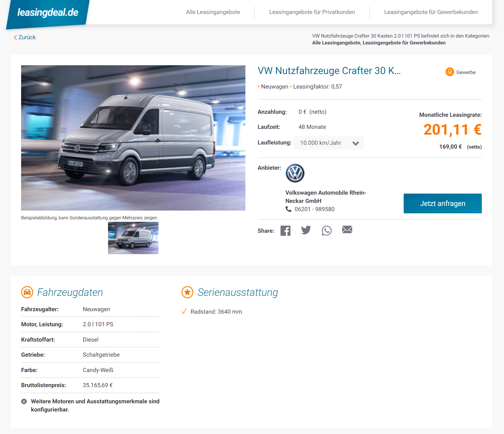Click the Fahrzeugdaten car icon
This screenshot has width=504, height=434.
click(27, 292)
